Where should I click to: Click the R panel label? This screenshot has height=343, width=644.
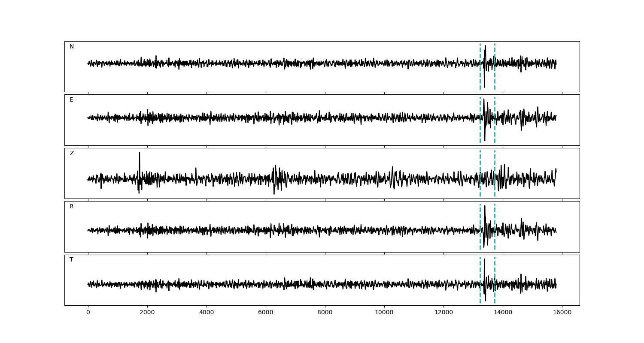72,207
